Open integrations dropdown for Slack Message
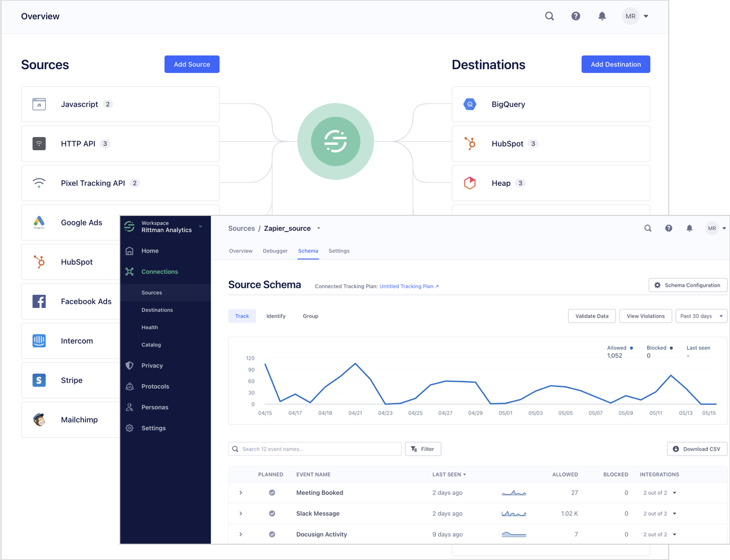 (674, 514)
